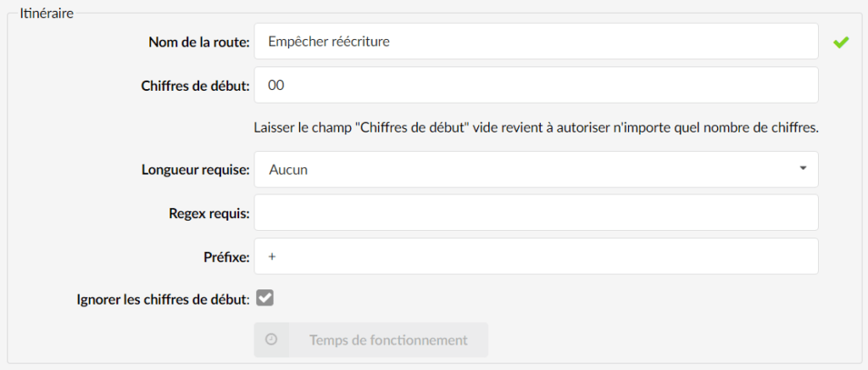The width and height of the screenshot is (868, 370).
Task: Click the clock icon on operating time button
Action: pos(270,339)
